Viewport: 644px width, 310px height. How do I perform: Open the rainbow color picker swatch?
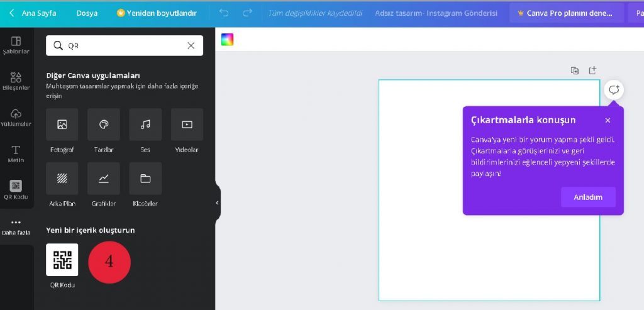(227, 40)
